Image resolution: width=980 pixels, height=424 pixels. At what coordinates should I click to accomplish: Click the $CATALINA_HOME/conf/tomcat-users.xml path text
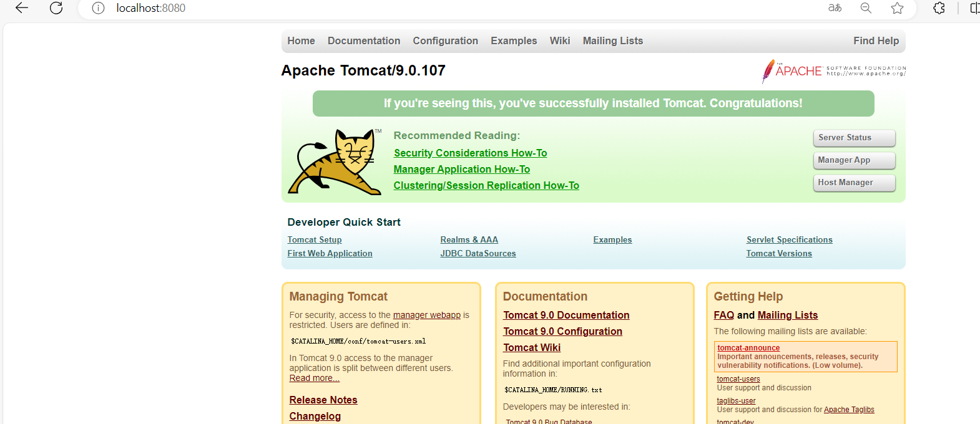pos(358,341)
